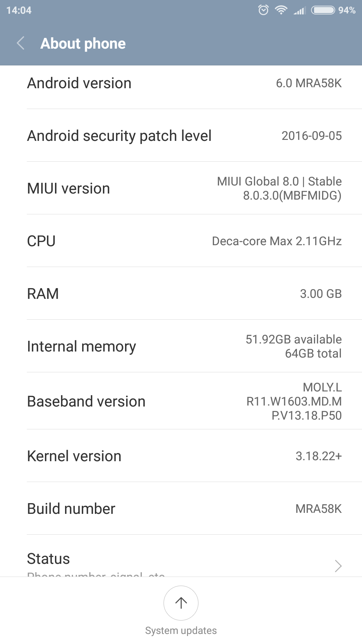The image size is (362, 644).
Task: Tap the Kernel version row
Action: (x=181, y=456)
